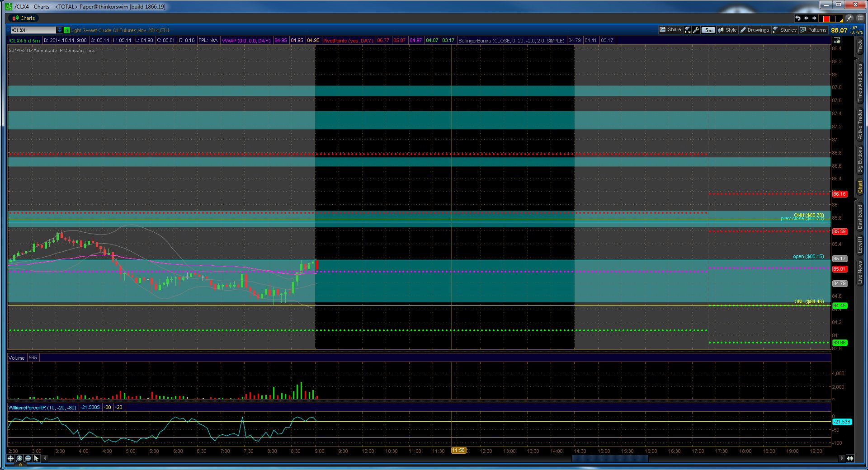868x470 pixels.
Task: Click the 83.88 green price bubble
Action: (x=840, y=343)
